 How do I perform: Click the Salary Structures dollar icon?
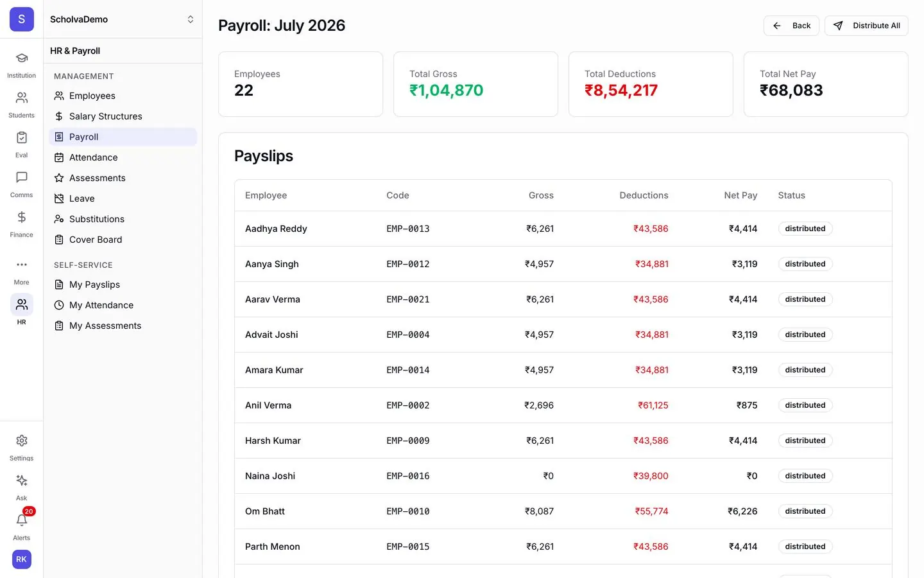tap(59, 116)
